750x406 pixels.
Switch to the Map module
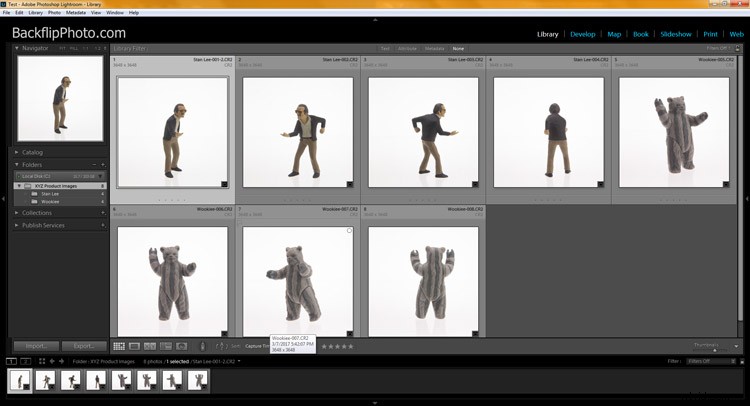click(x=614, y=34)
